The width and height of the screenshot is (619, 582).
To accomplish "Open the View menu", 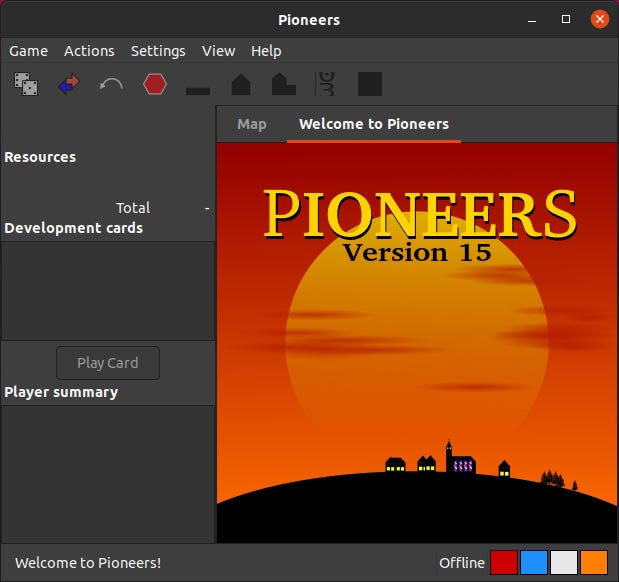I will [x=218, y=51].
